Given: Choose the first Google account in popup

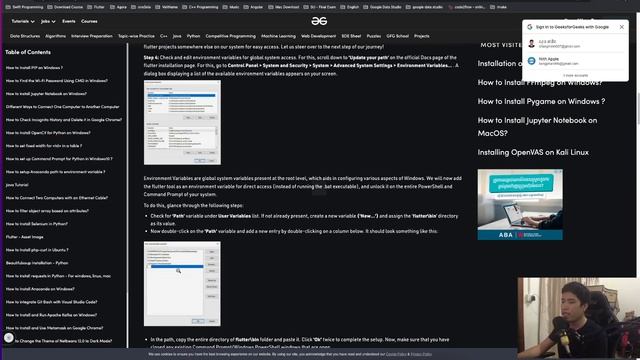Looking at the screenshot, I should (x=575, y=44).
